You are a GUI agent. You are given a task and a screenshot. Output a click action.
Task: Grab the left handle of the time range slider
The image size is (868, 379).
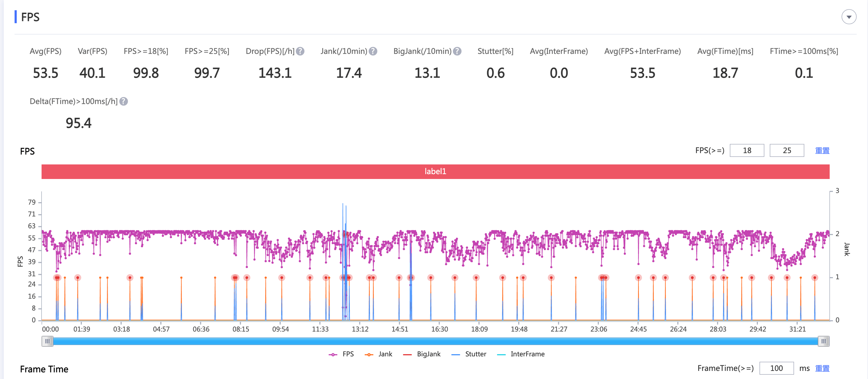pos(48,341)
